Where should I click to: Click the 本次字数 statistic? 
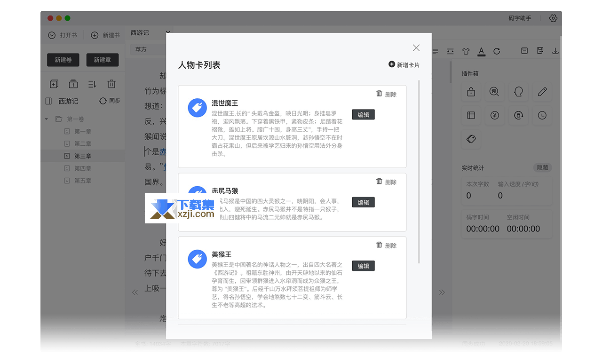478,190
